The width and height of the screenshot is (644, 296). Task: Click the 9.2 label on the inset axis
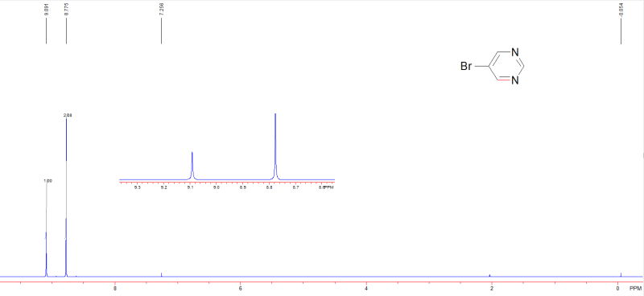point(164,187)
